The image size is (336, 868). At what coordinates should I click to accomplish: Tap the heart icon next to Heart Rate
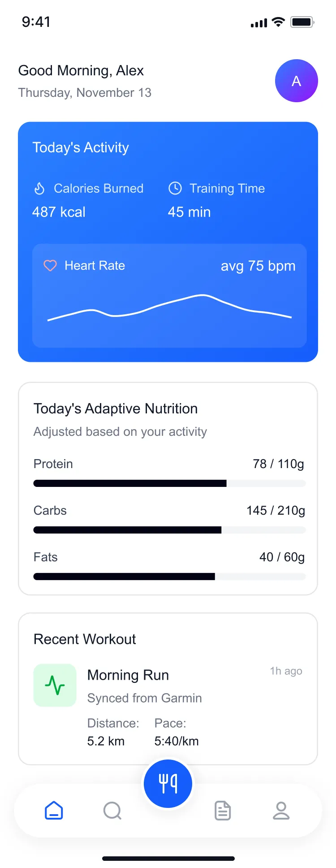click(50, 265)
